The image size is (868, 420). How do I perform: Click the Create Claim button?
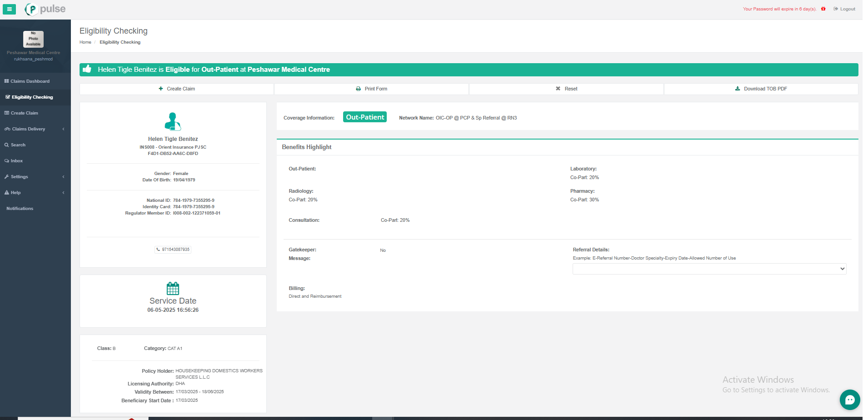click(x=177, y=89)
